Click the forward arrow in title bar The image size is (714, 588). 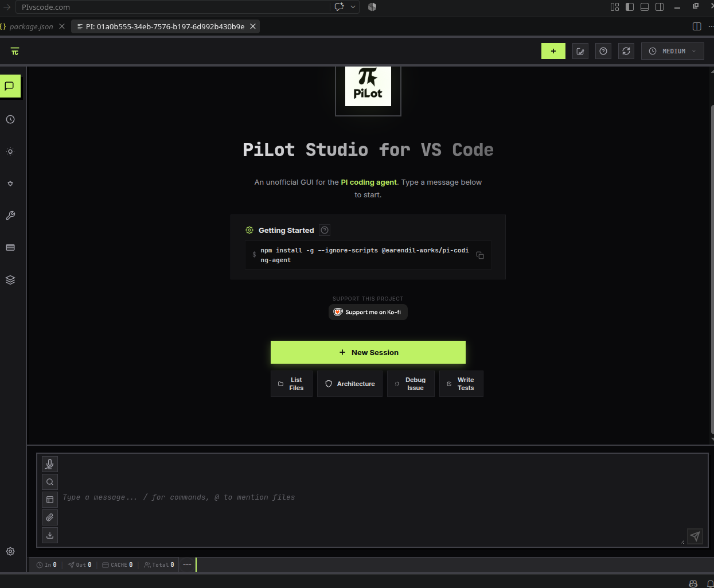click(7, 7)
